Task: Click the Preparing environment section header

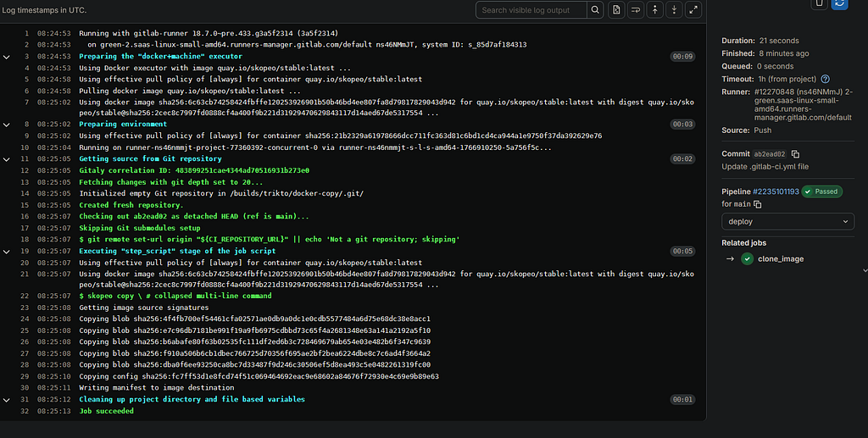Action: (x=123, y=125)
